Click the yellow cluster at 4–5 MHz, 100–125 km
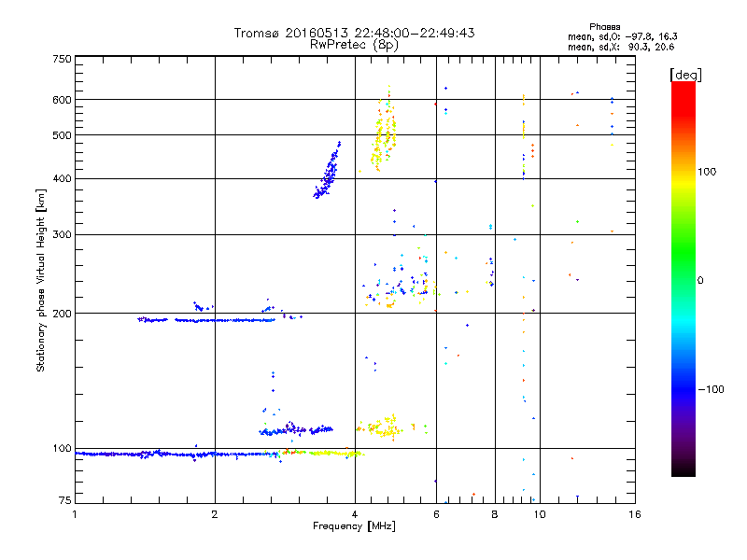Screen dimensions: 747x560 point(381,427)
